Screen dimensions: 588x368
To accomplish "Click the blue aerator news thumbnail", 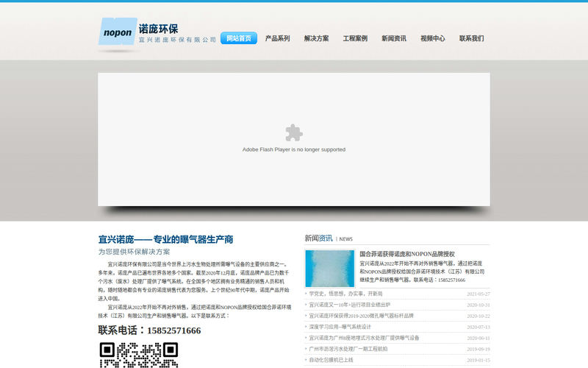I will pos(330,269).
